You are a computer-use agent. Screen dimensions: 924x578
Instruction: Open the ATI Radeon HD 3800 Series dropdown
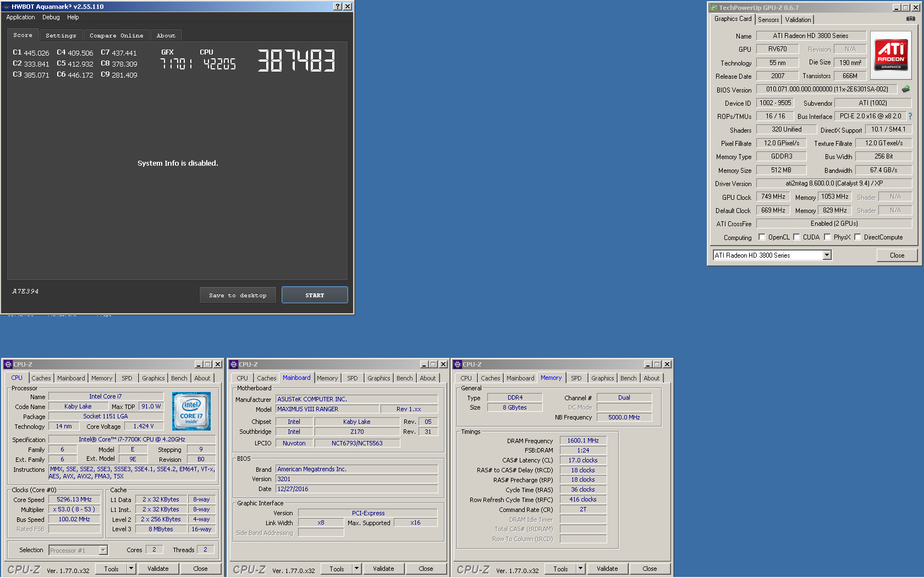827,255
